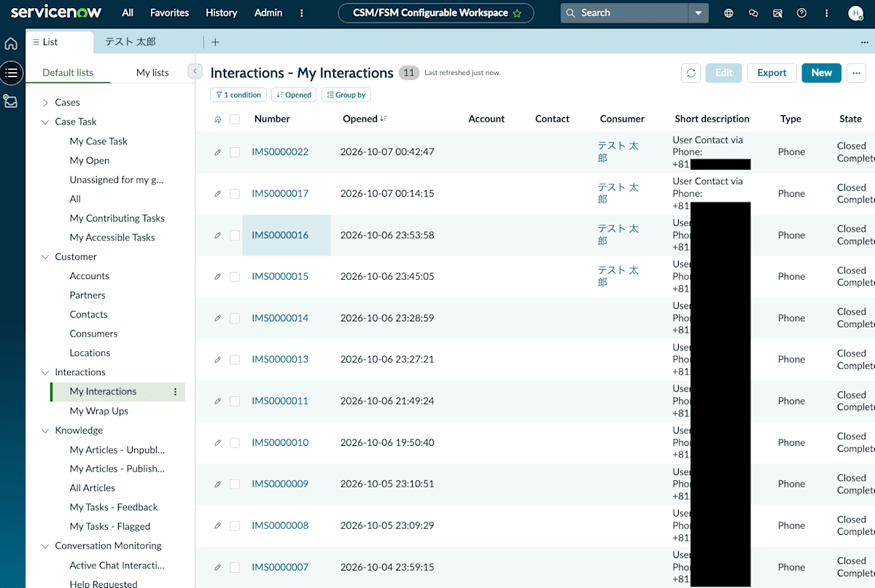Open the chat bubbles icon in header
This screenshot has height=588, width=875.
pos(753,13)
